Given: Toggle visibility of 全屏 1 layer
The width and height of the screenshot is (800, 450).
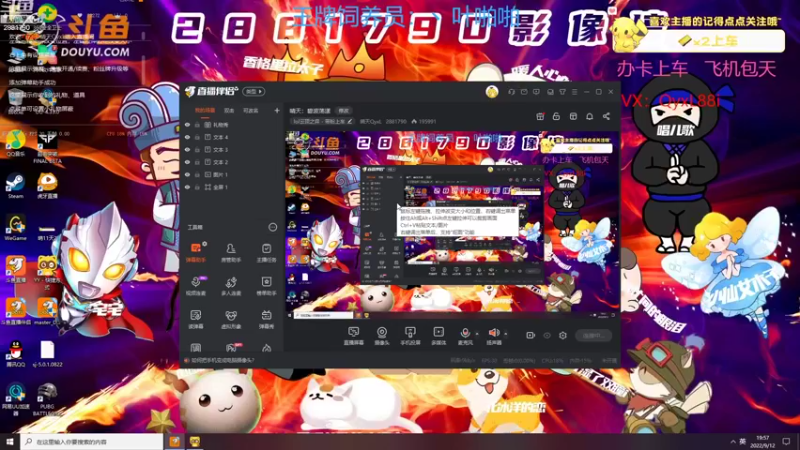Looking at the screenshot, I should (x=188, y=187).
